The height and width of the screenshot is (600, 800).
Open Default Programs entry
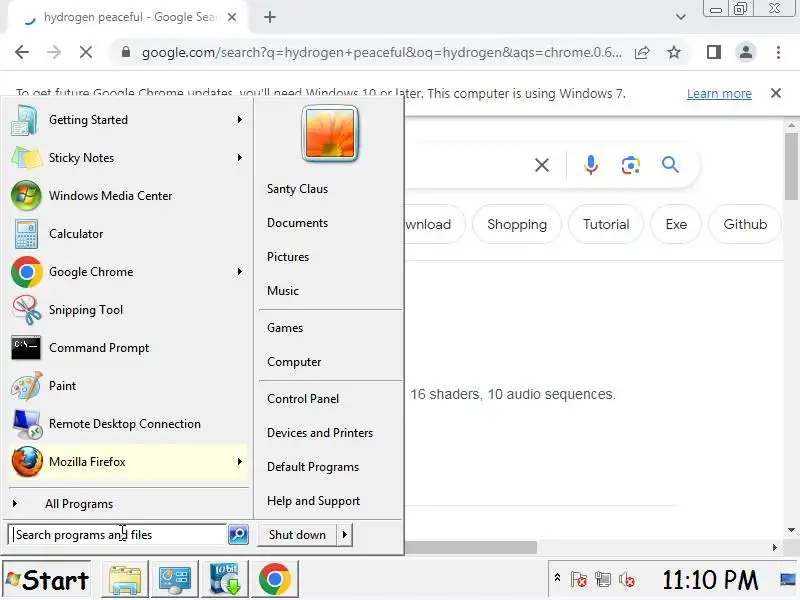pyautogui.click(x=313, y=467)
